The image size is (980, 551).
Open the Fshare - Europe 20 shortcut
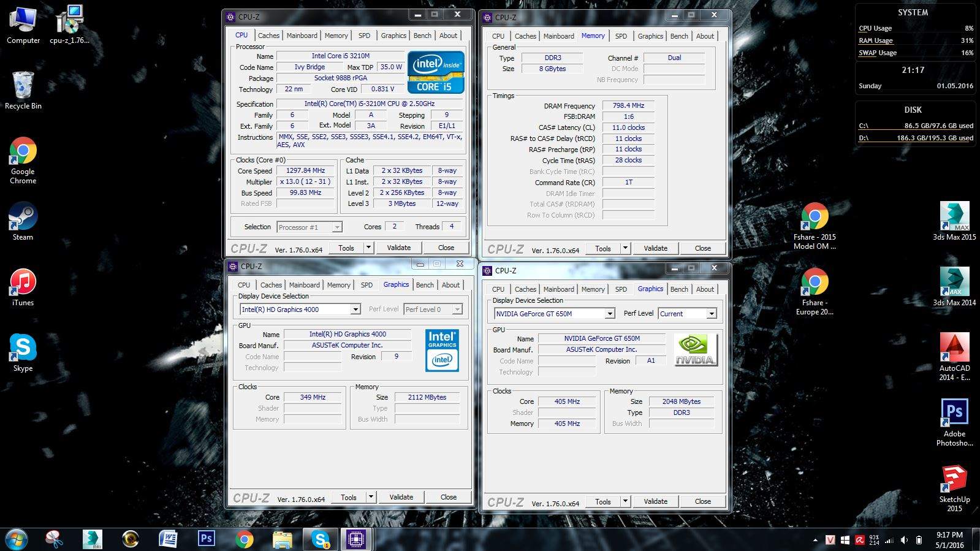[815, 292]
